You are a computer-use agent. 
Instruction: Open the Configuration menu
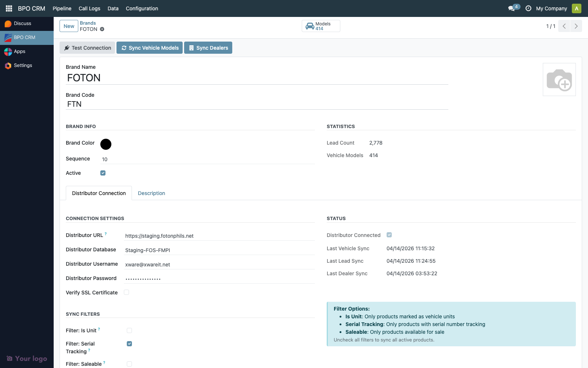click(x=142, y=8)
